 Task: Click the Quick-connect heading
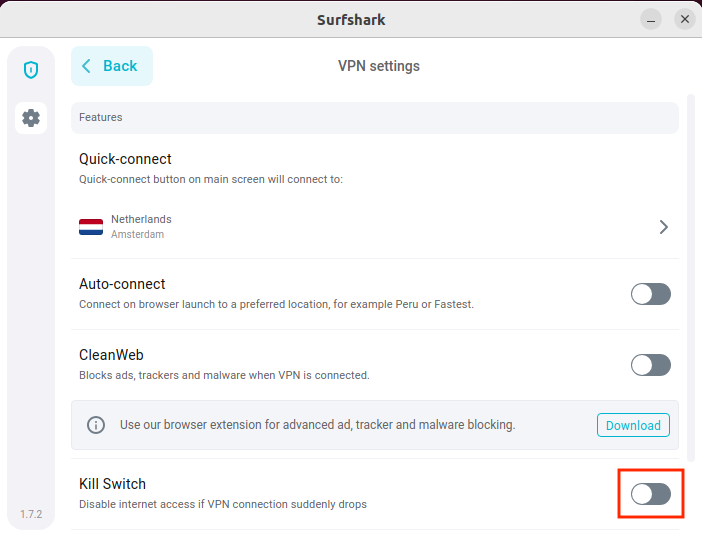click(125, 159)
